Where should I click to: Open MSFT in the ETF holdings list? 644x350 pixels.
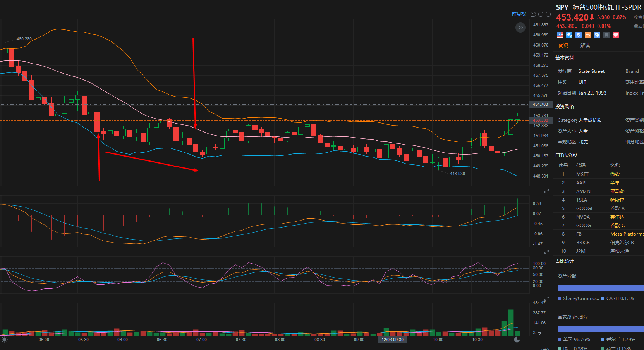582,174
